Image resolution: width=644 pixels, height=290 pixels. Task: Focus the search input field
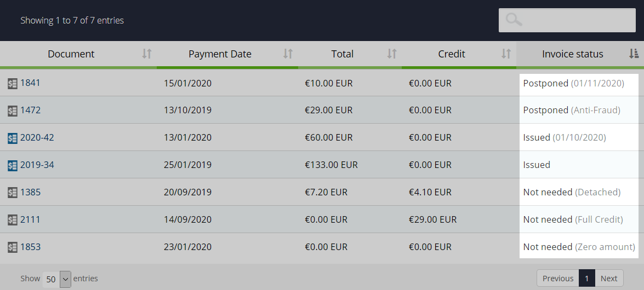point(567,20)
